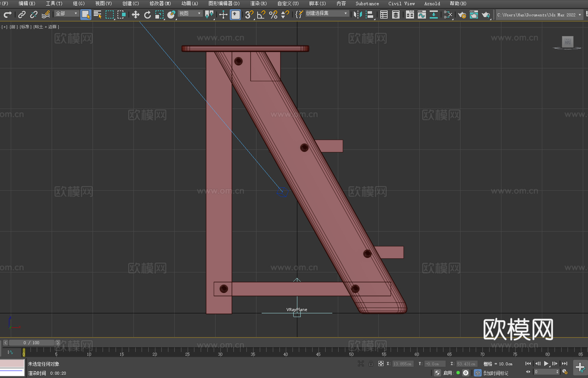588x378 pixels.
Task: Select the Unlink selection tool
Action: (34, 14)
